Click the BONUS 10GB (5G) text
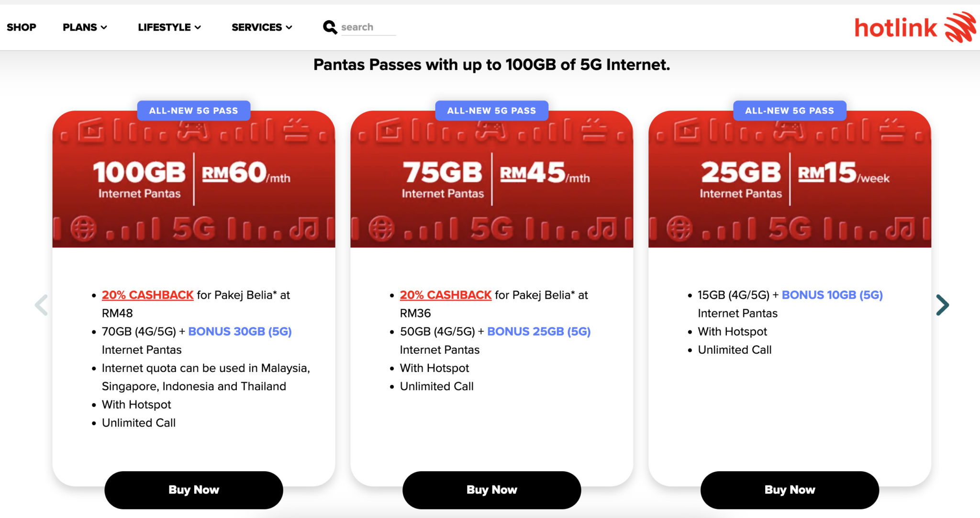The height and width of the screenshot is (518, 980). coord(832,295)
